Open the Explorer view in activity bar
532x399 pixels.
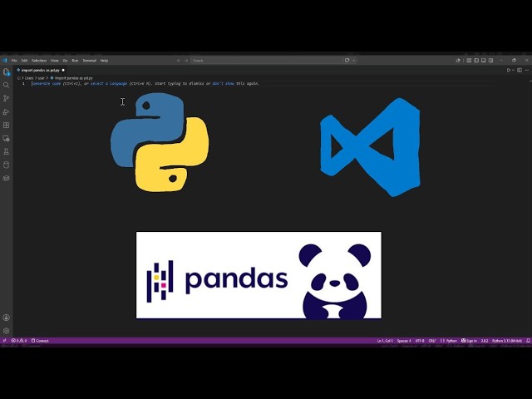tap(6, 72)
